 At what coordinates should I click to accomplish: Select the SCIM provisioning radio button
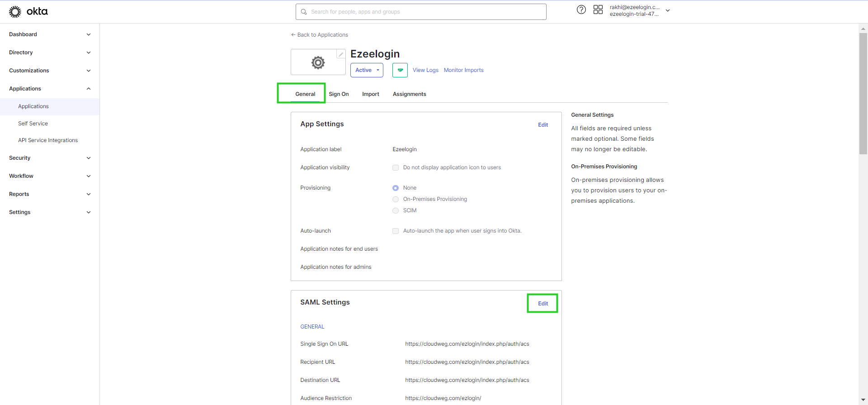pos(396,210)
